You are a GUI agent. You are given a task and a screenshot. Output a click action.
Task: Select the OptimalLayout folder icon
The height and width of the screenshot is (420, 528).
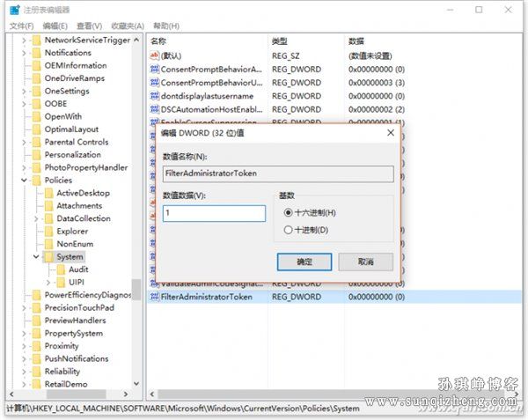point(37,129)
